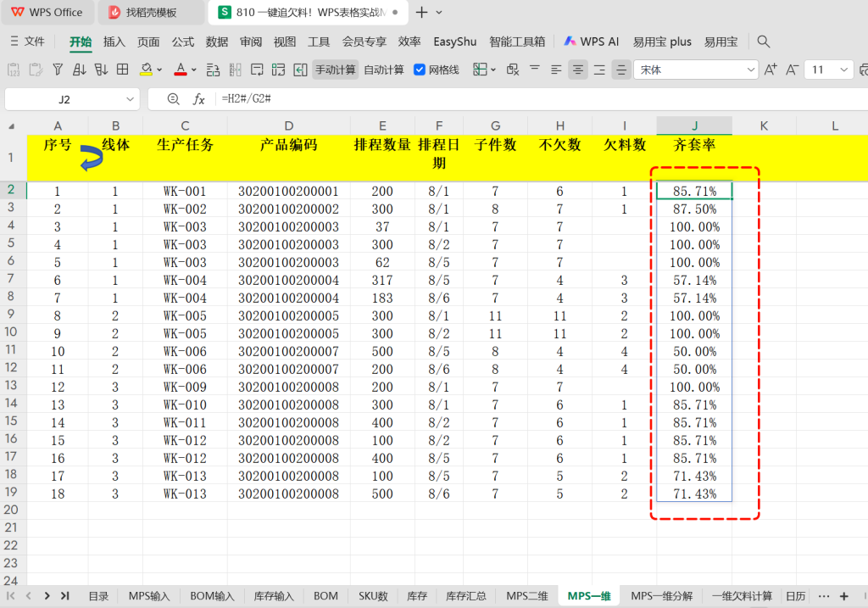Uncheck the 网格线 gridlines checkbox
The width and height of the screenshot is (868, 608).
click(420, 70)
